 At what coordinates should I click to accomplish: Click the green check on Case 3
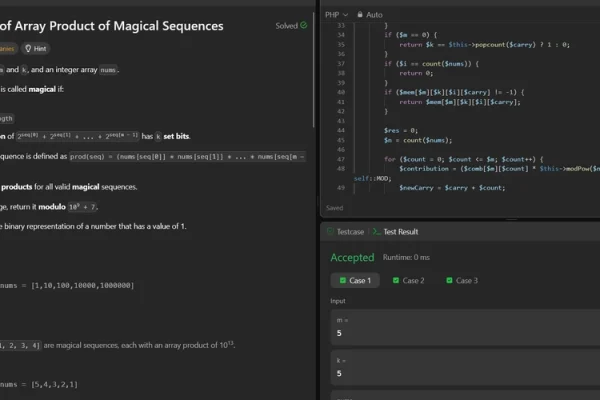[x=451, y=280]
